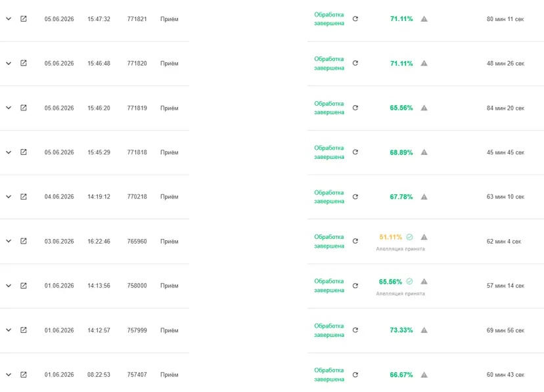
Task: Open external link icon for record 757407
Action: tap(24, 375)
